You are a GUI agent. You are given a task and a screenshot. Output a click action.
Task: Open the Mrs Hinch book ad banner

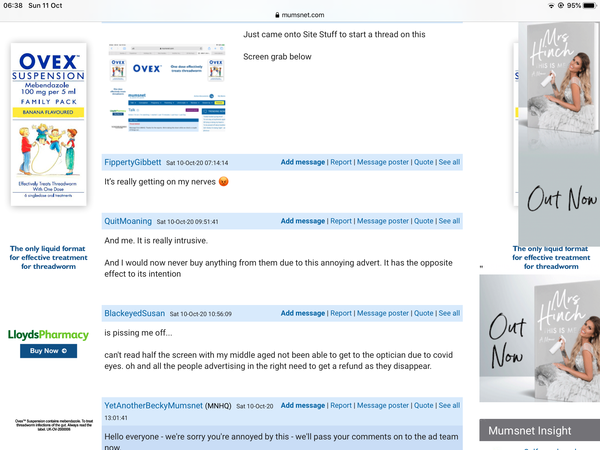pos(559,134)
